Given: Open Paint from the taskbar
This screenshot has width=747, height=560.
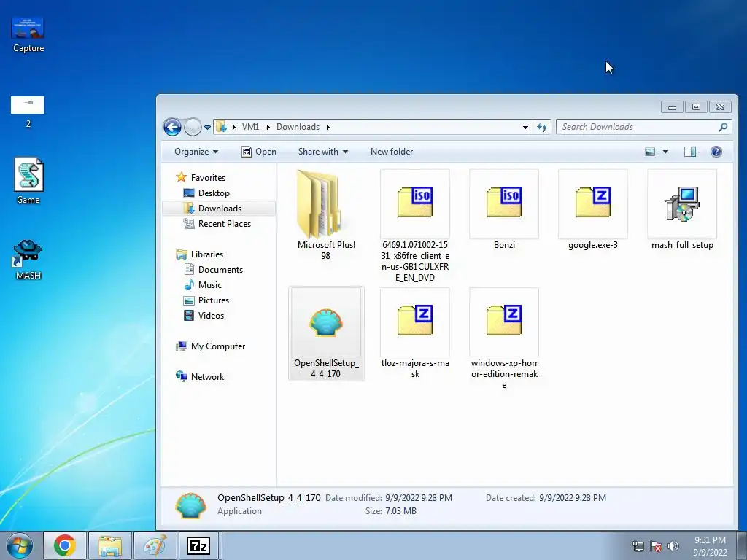Looking at the screenshot, I should pos(155,545).
